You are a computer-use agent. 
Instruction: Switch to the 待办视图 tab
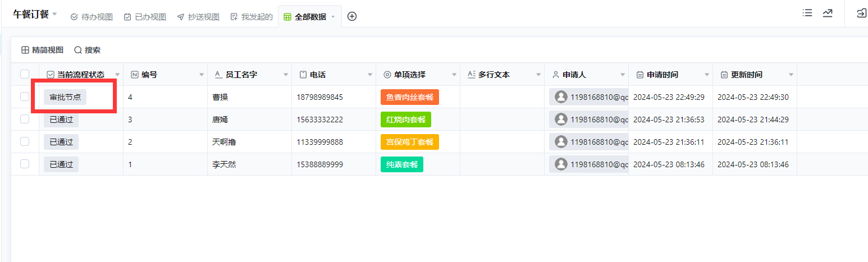92,17
